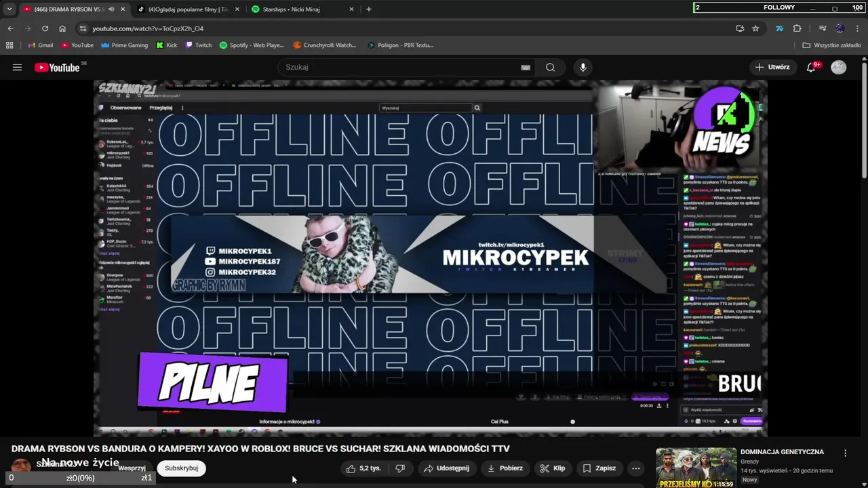Open Prime Gaming bookmark
868x488 pixels.
pyautogui.click(x=124, y=45)
